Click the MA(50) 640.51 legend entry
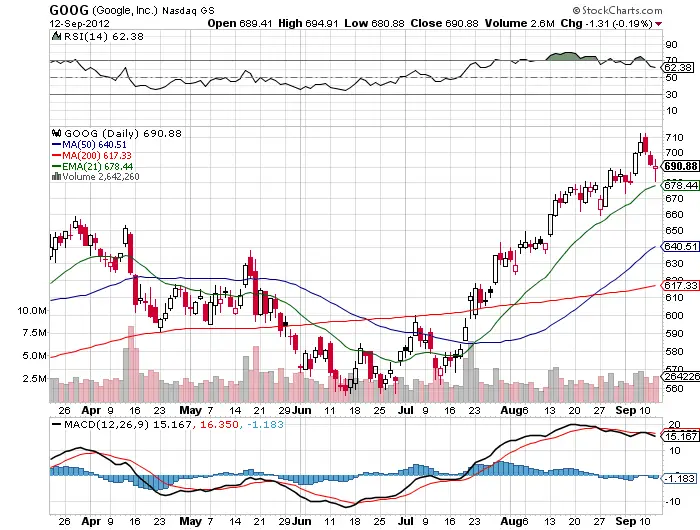The width and height of the screenshot is (700, 530). [89, 145]
